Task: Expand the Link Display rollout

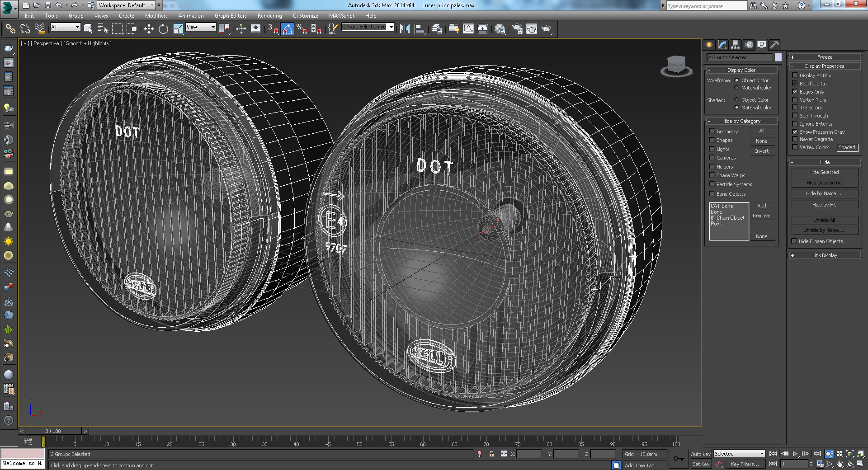Action: [x=825, y=255]
